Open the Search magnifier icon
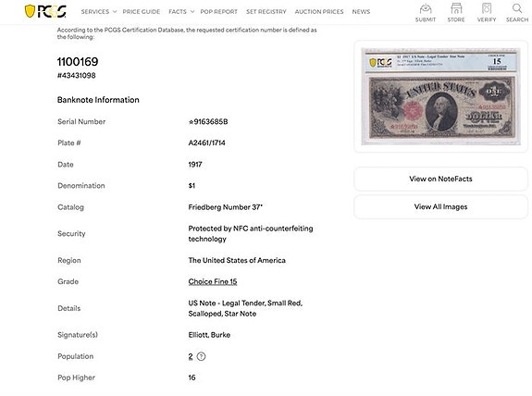Screen dimensions: 532x396 [517, 8]
